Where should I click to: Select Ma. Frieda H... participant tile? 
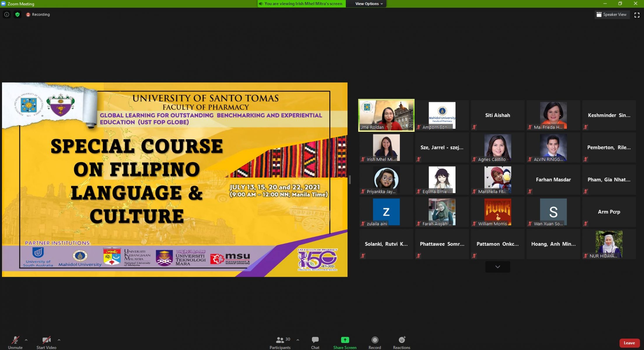pos(553,115)
